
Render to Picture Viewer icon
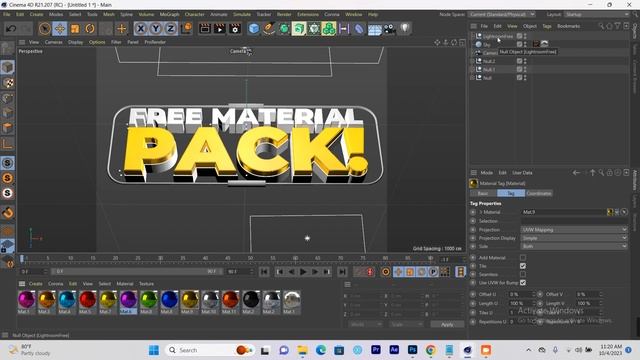point(220,29)
